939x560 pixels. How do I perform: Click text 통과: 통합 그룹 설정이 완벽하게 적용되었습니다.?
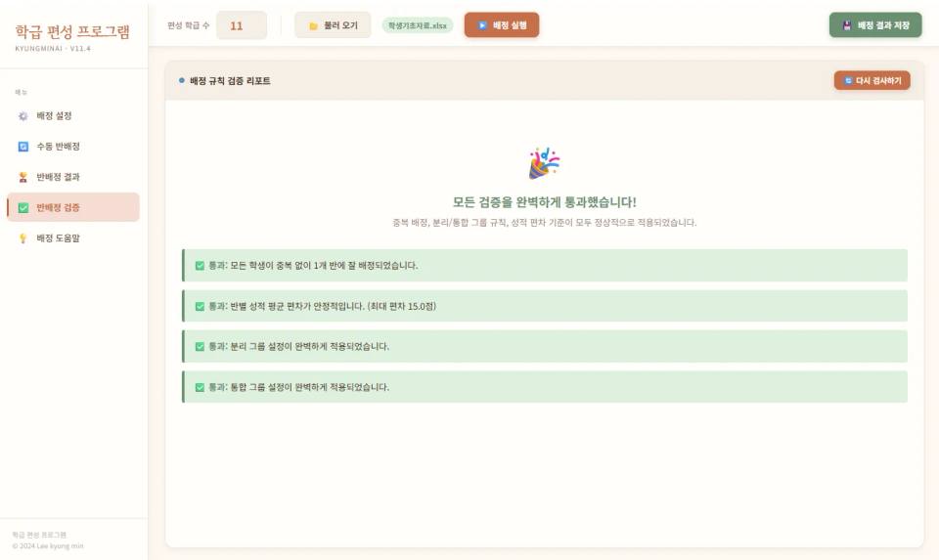pyautogui.click(x=299, y=387)
